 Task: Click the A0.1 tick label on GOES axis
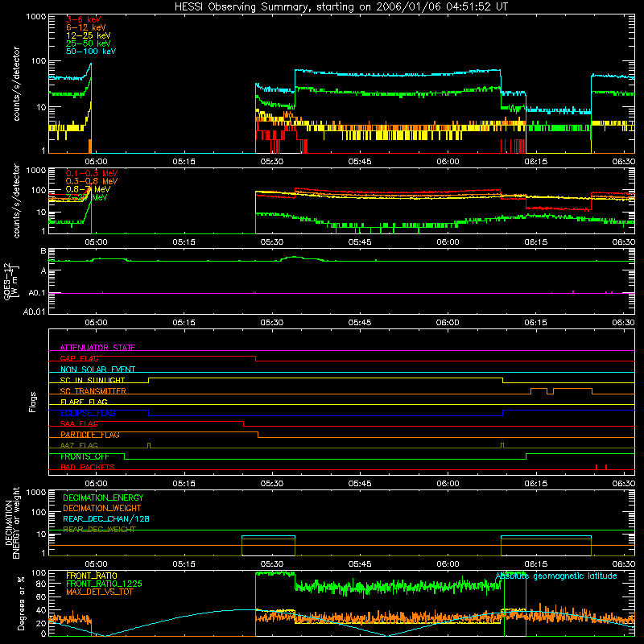click(x=37, y=293)
